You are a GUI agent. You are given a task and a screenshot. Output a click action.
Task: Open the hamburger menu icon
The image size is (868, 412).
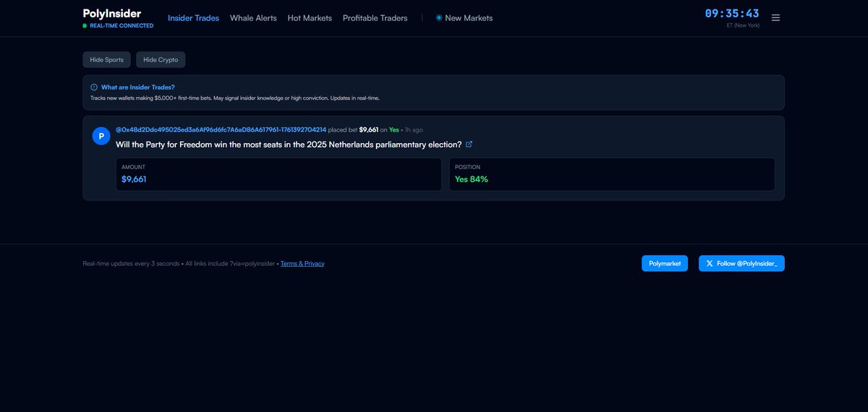point(775,18)
